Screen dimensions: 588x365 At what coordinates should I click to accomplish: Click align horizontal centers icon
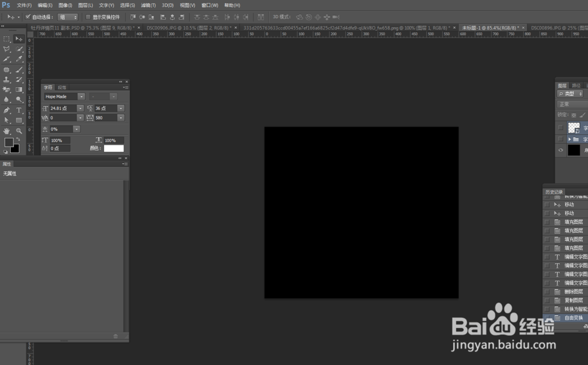pyautogui.click(x=172, y=17)
